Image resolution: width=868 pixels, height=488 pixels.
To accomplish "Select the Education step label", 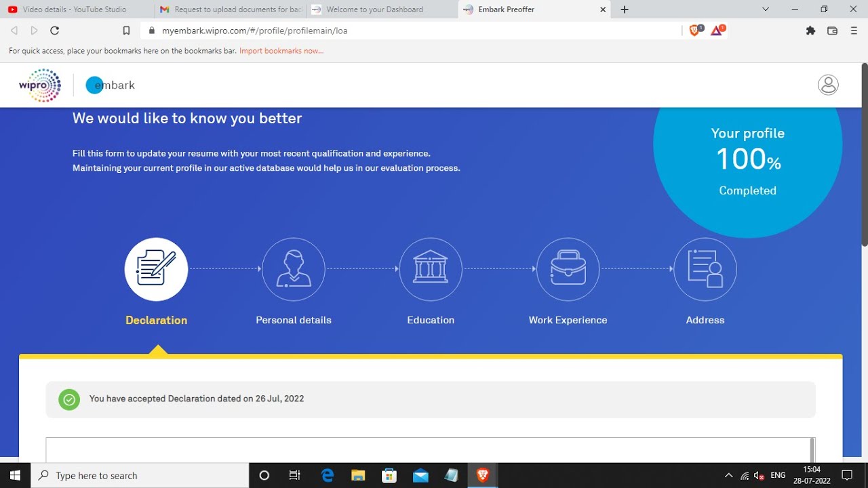I will click(x=431, y=320).
